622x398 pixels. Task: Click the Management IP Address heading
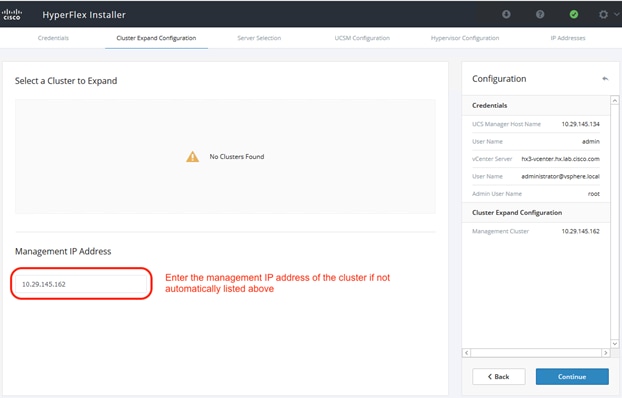[63, 252]
